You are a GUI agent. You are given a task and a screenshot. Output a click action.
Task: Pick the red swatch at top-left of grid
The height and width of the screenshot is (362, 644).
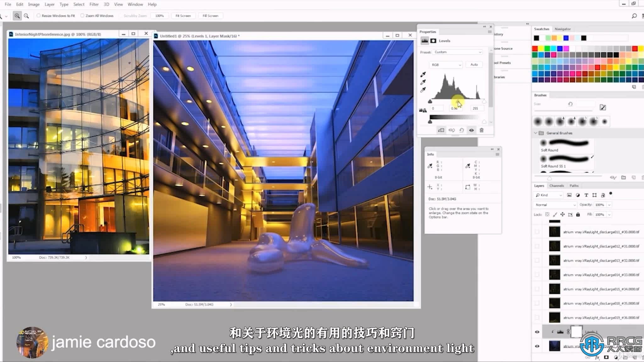tap(535, 48)
